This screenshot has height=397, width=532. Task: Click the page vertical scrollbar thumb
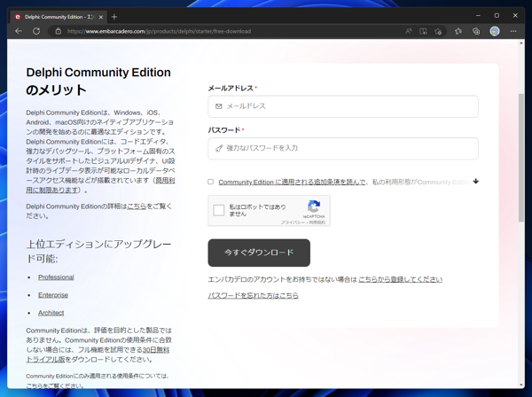click(521, 158)
